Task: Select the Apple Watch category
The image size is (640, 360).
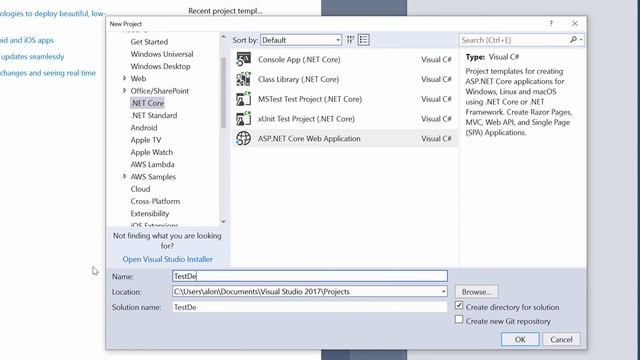Action: [x=151, y=152]
